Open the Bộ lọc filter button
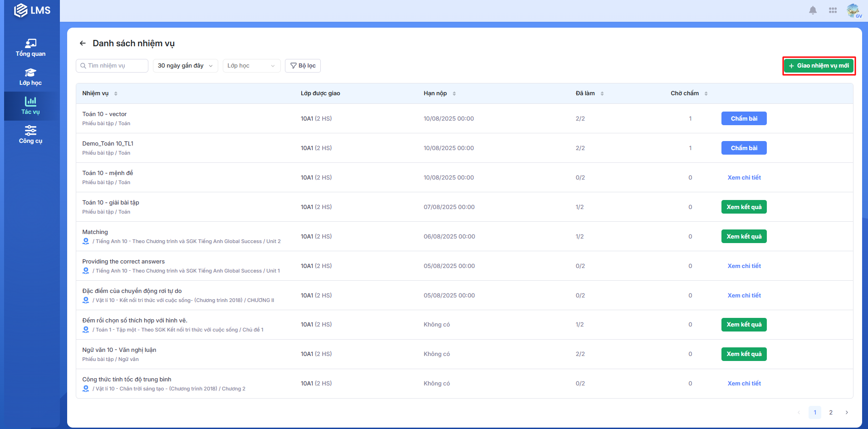 pos(303,66)
